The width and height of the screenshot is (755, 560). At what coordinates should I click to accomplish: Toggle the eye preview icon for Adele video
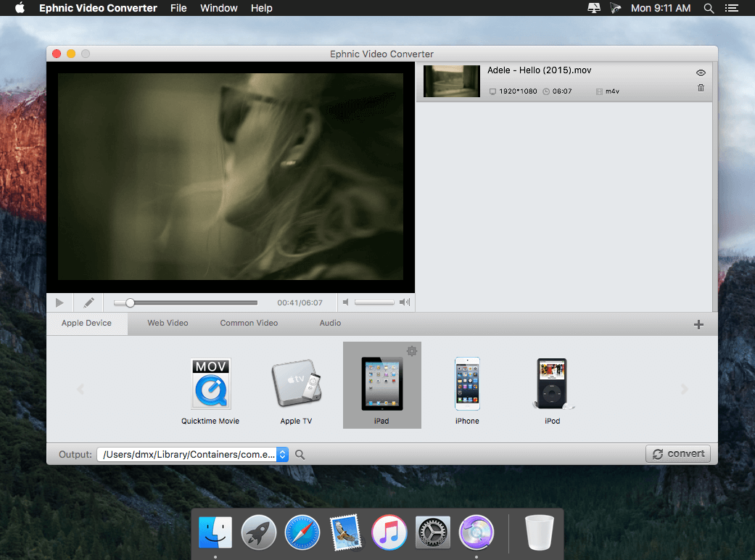pyautogui.click(x=701, y=73)
